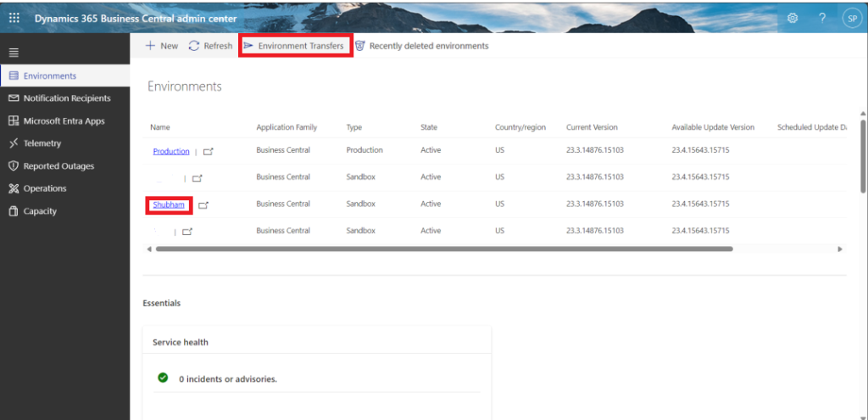Click Dynamics 365 Business Central admin center title
This screenshot has height=420, width=868.
click(136, 19)
